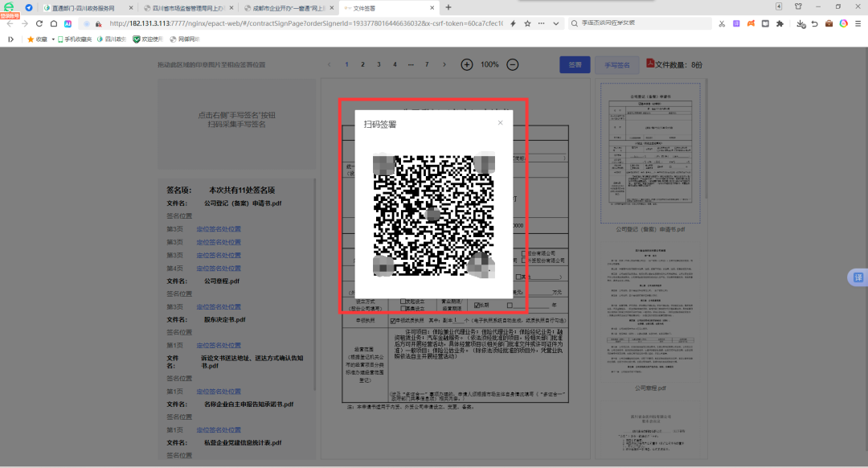This screenshot has width=868, height=468.
Task: Open the address bar three-dots menu
Action: tap(542, 24)
